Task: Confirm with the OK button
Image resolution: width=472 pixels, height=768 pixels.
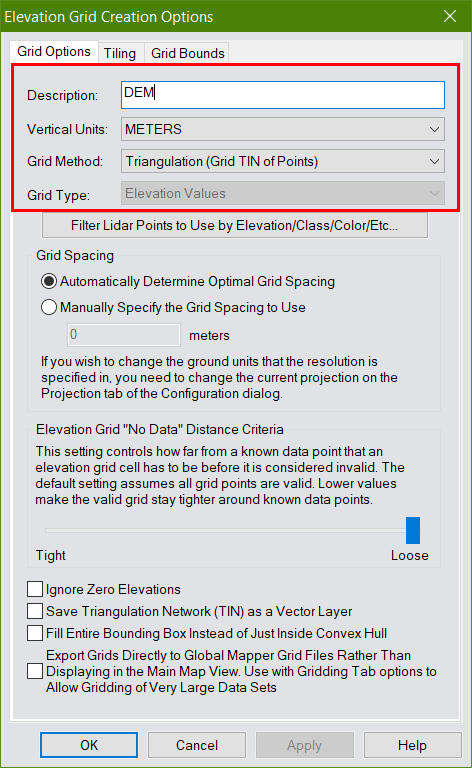Action: [x=89, y=745]
